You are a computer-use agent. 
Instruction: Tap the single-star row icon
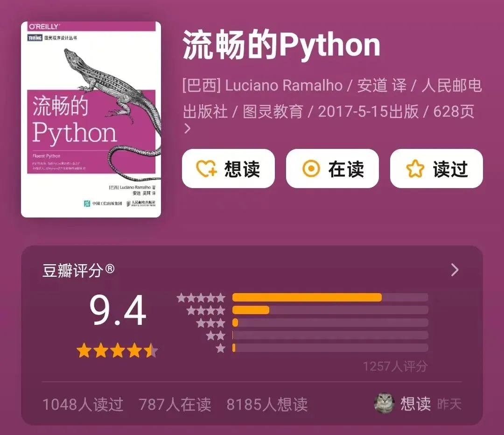click(220, 348)
